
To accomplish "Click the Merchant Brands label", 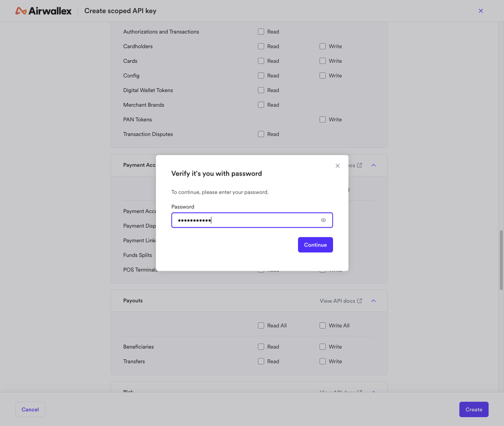I will point(144,105).
